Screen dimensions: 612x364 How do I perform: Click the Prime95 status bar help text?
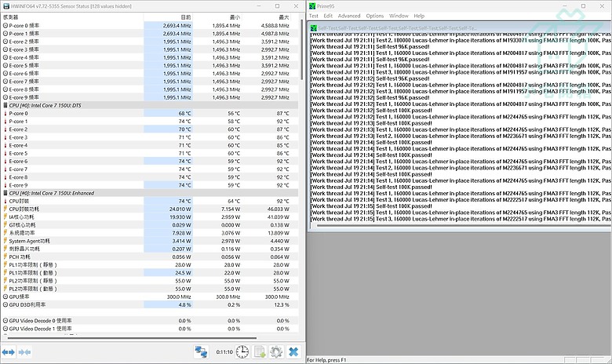[326, 360]
